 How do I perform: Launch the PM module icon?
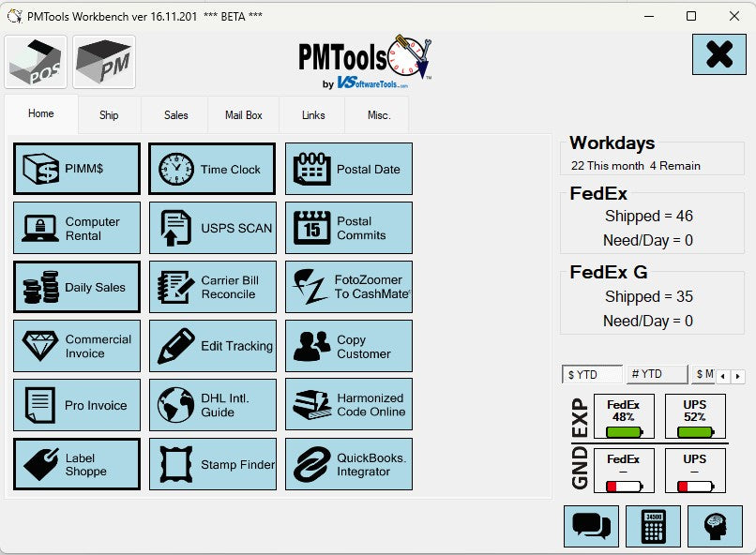click(x=104, y=62)
